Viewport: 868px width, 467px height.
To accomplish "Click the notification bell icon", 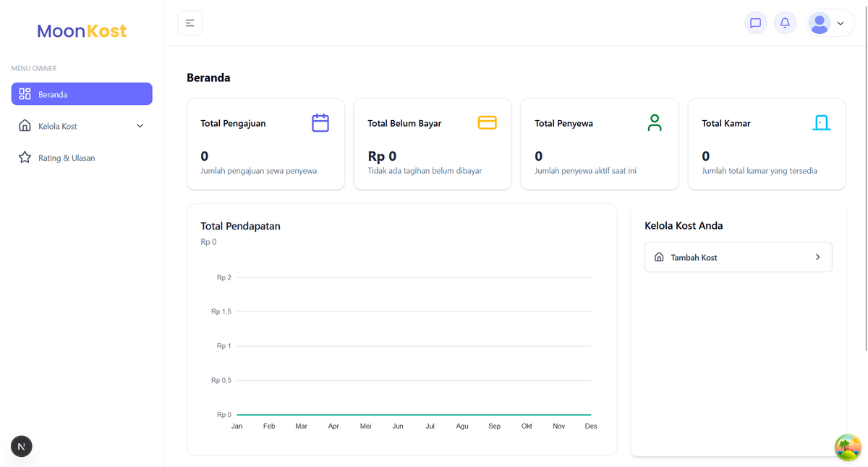I will point(785,22).
